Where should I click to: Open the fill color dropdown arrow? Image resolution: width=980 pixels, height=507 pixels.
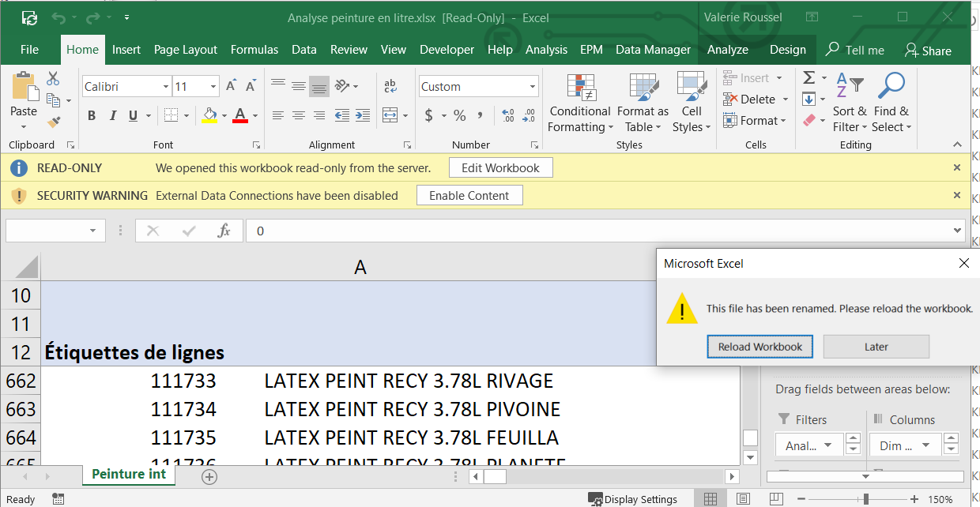[x=224, y=117]
